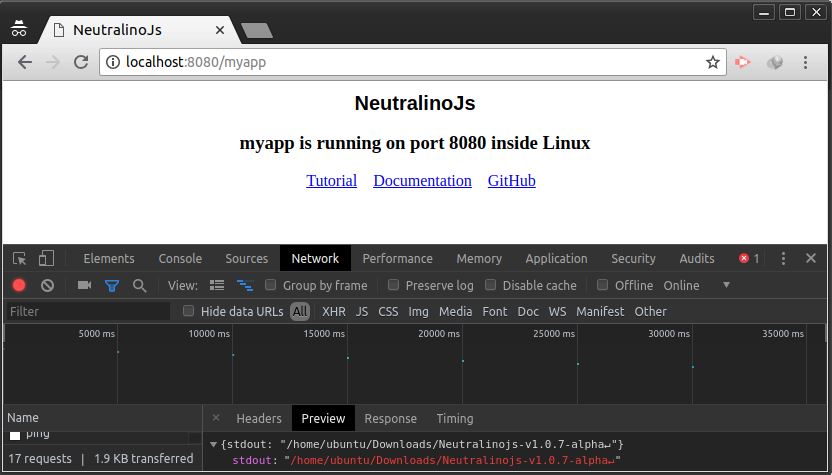Switch to the Application tab
832x475 pixels.
point(556,258)
